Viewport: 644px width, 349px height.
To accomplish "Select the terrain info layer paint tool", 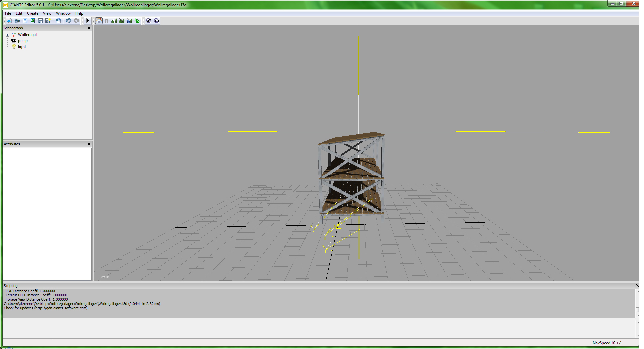I will [129, 21].
